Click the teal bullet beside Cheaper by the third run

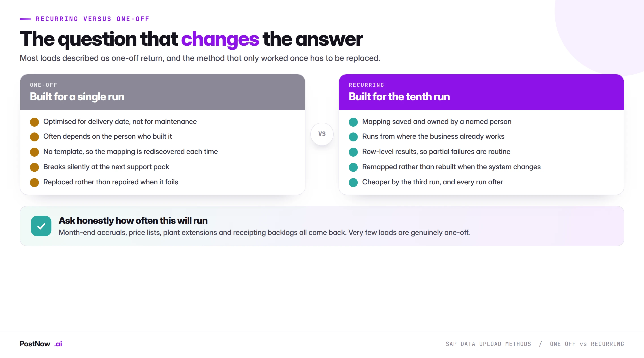[353, 182]
